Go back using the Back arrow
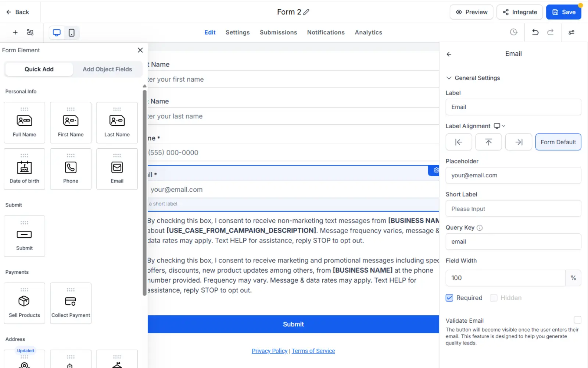The height and width of the screenshot is (368, 588). (x=17, y=12)
